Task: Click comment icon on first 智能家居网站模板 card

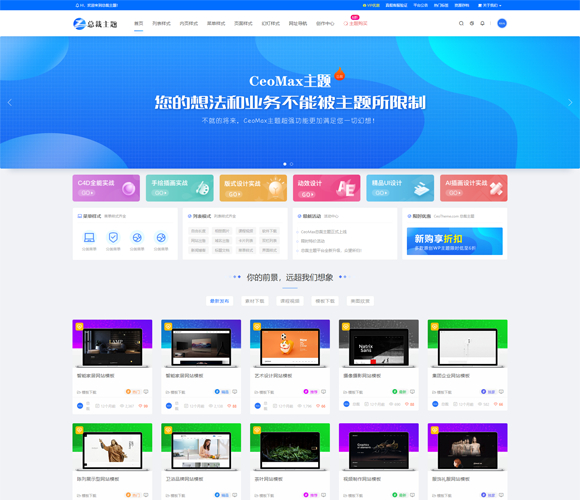Action: [x=146, y=392]
